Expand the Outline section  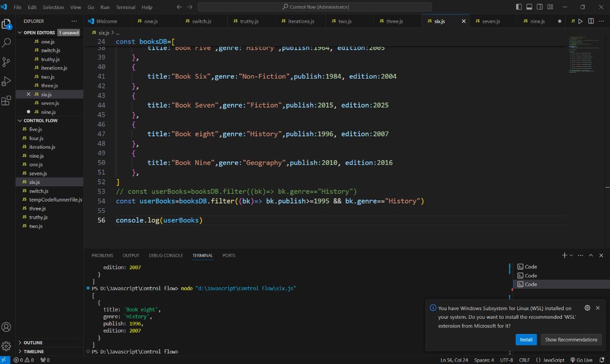33,343
